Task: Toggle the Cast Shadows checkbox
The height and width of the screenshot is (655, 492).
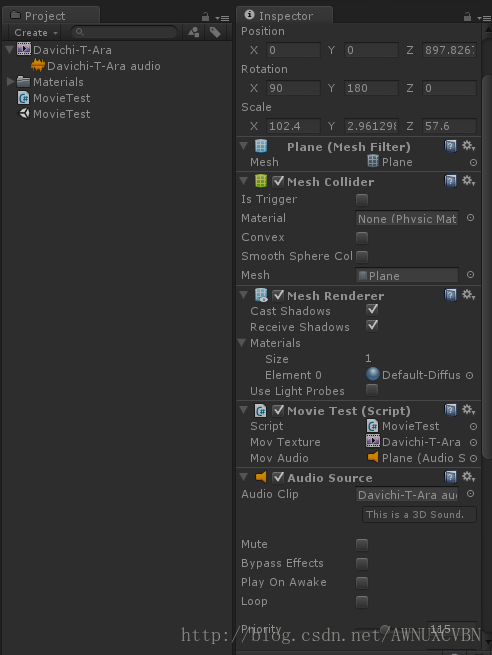Action: point(372,310)
